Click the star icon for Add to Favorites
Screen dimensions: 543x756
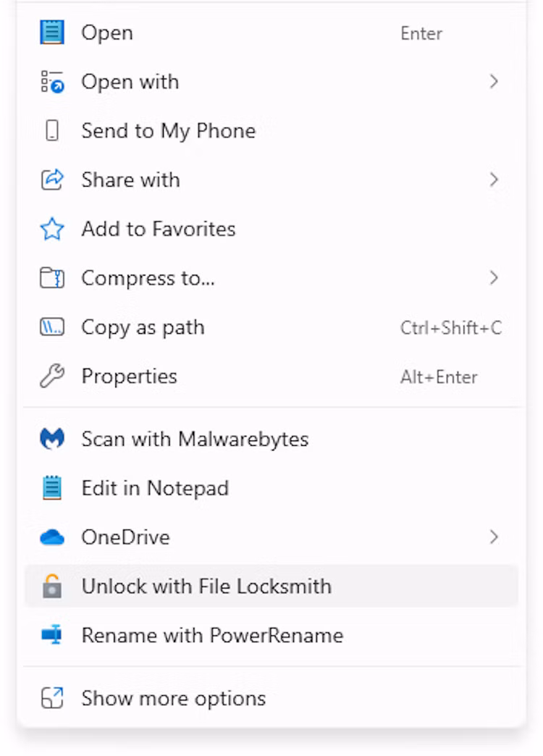(51, 229)
